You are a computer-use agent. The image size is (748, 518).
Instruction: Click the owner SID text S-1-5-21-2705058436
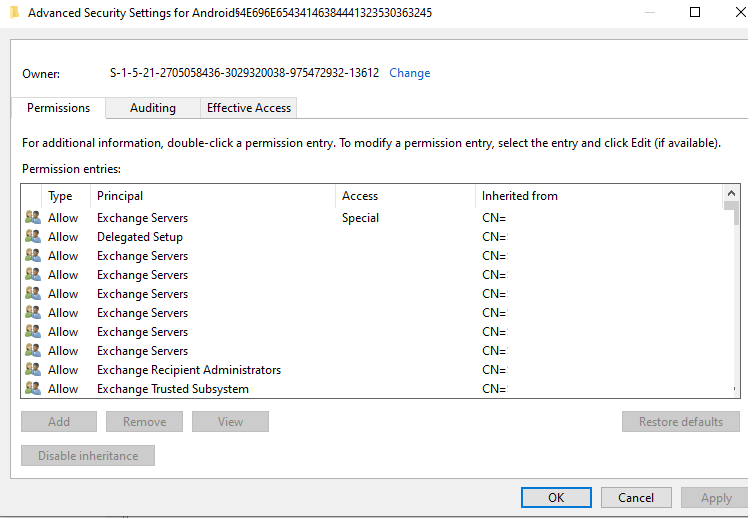(x=244, y=73)
